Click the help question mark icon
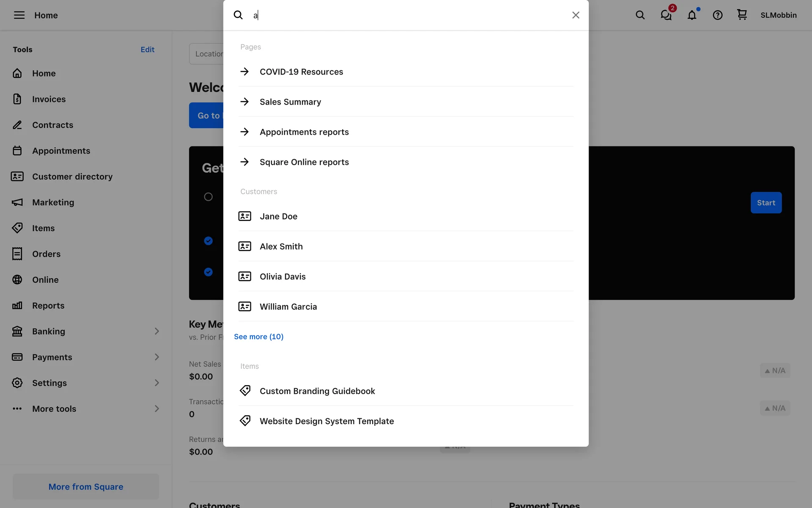Image resolution: width=812 pixels, height=508 pixels. tap(717, 15)
